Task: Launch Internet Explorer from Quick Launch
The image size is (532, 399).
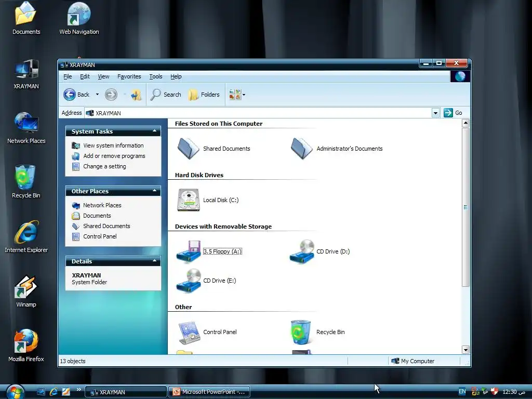Action: (54, 392)
